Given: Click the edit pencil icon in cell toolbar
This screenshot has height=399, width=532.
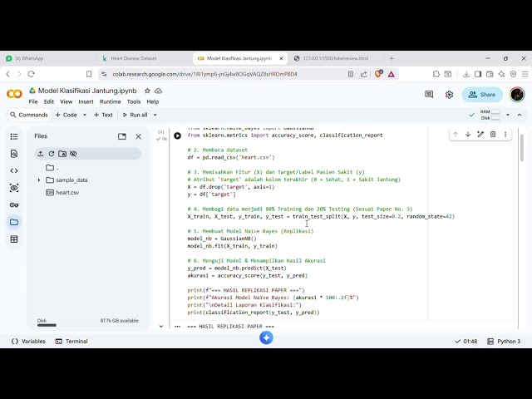Looking at the screenshot, I should tap(480, 135).
